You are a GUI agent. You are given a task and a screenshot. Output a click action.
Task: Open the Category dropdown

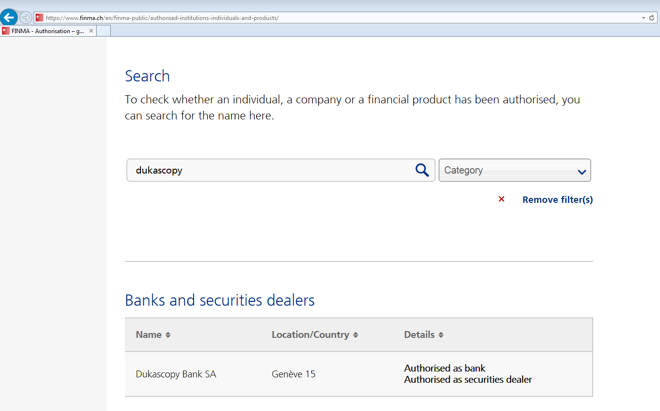(514, 170)
